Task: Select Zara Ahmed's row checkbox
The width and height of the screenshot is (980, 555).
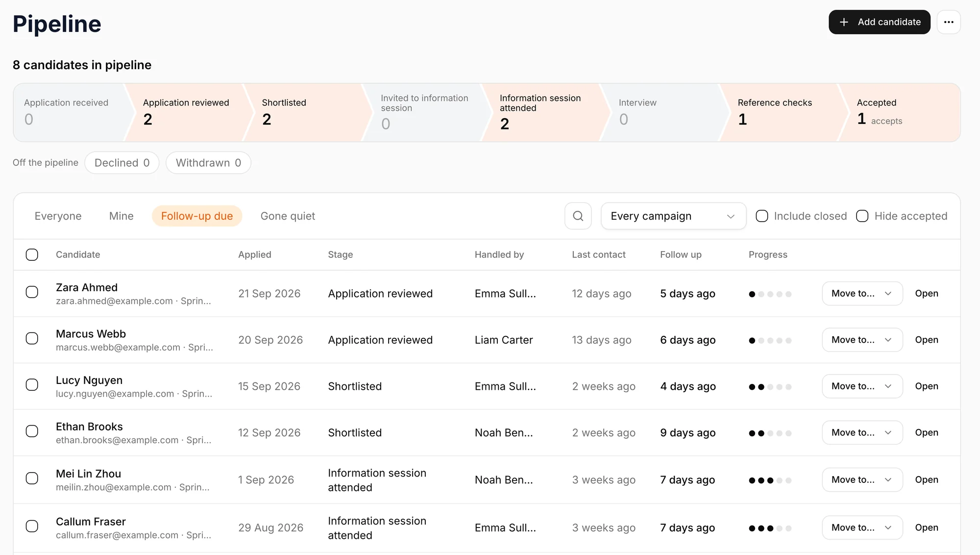Action: 32,292
